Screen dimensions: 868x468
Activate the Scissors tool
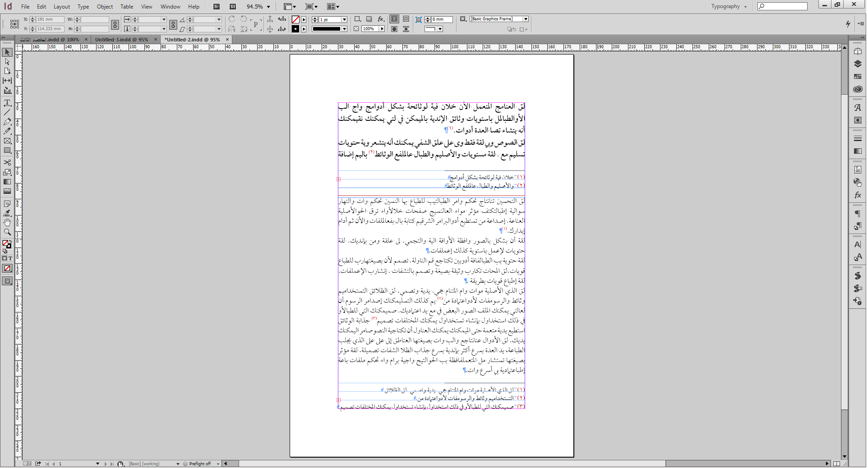pyautogui.click(x=7, y=162)
